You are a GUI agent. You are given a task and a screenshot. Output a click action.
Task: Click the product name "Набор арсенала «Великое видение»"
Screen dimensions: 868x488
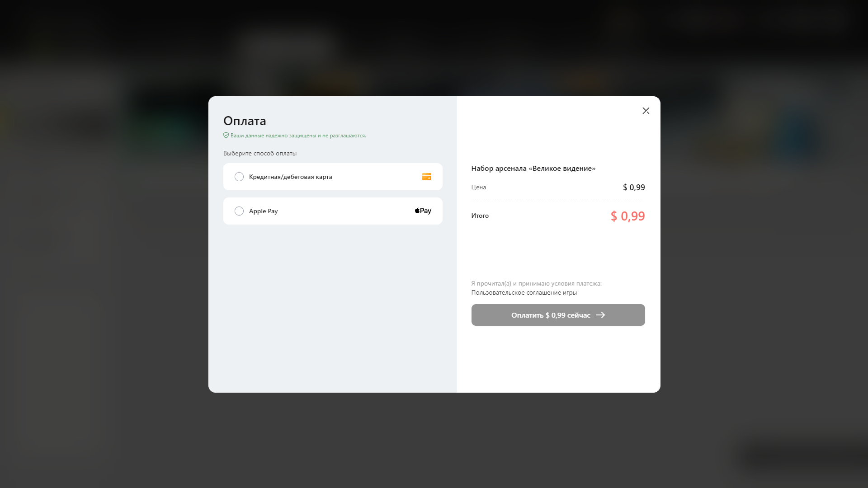(533, 168)
